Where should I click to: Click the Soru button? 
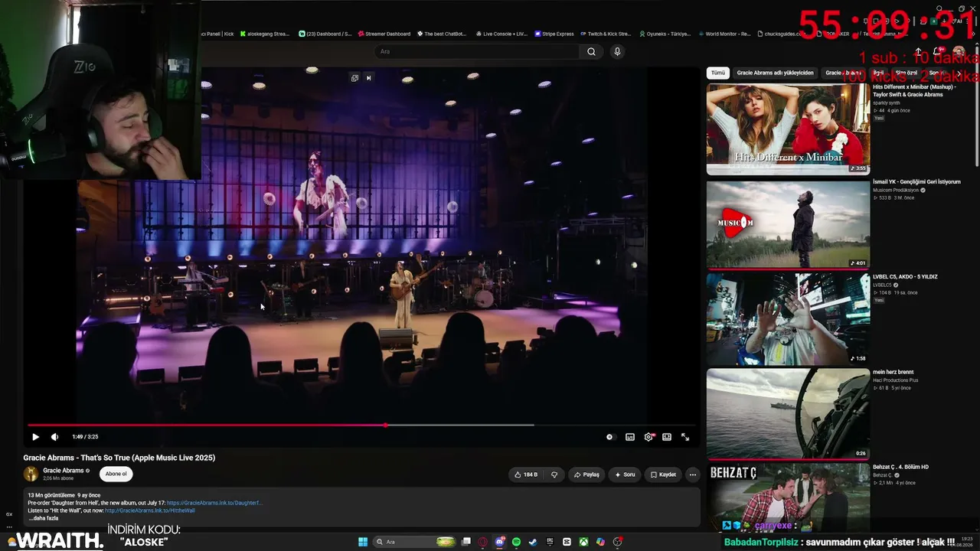point(625,474)
